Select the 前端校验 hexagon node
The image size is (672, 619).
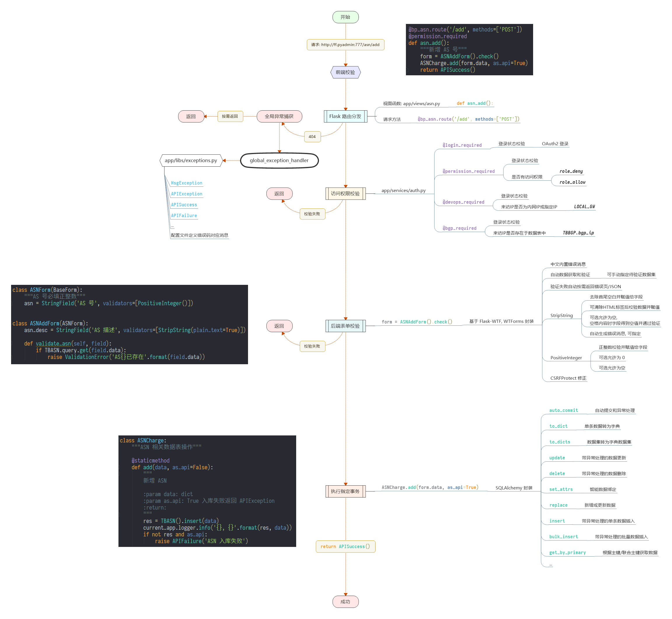pyautogui.click(x=345, y=72)
